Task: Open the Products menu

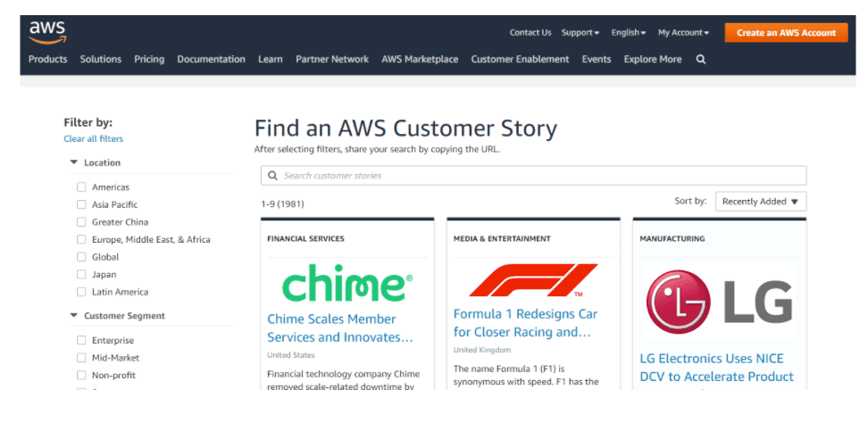Action: pos(47,59)
